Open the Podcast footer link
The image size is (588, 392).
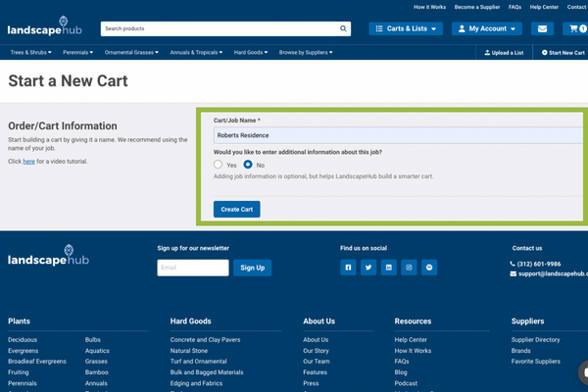click(406, 383)
